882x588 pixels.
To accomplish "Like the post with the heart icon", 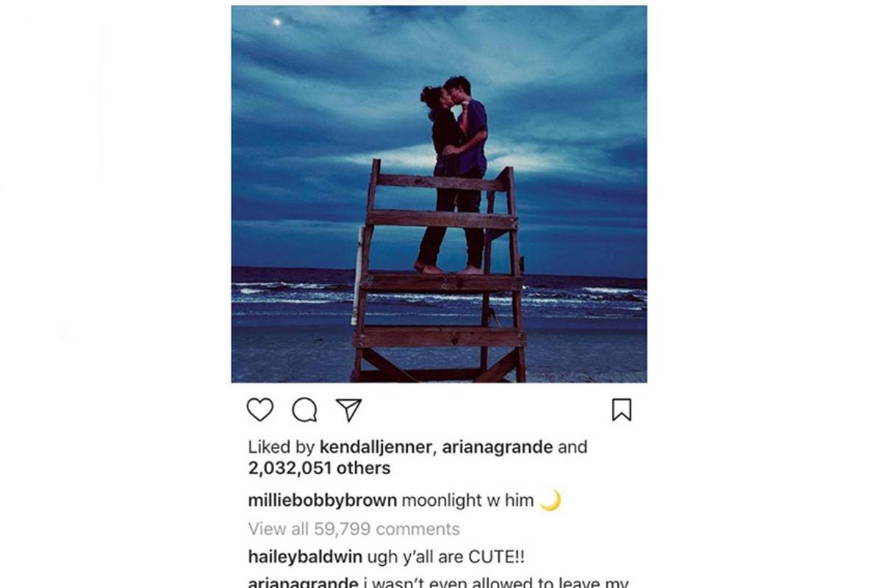I will click(x=259, y=410).
